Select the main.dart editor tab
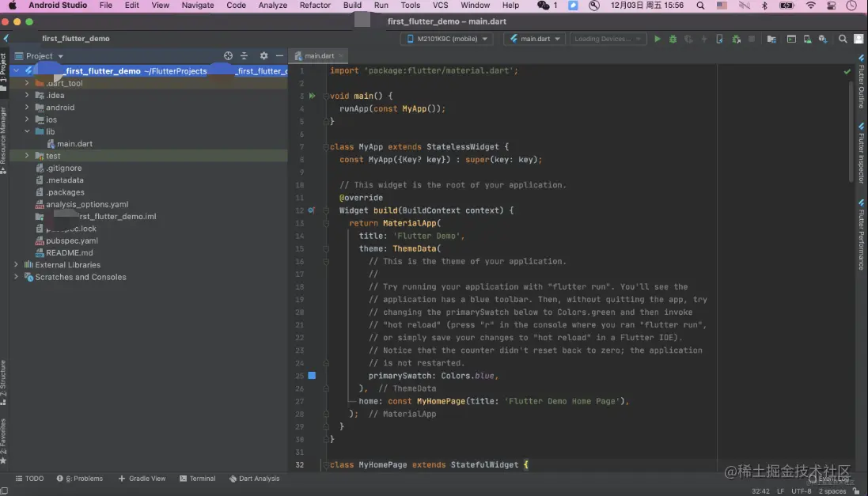Screen dimensions: 868x496 319,56
